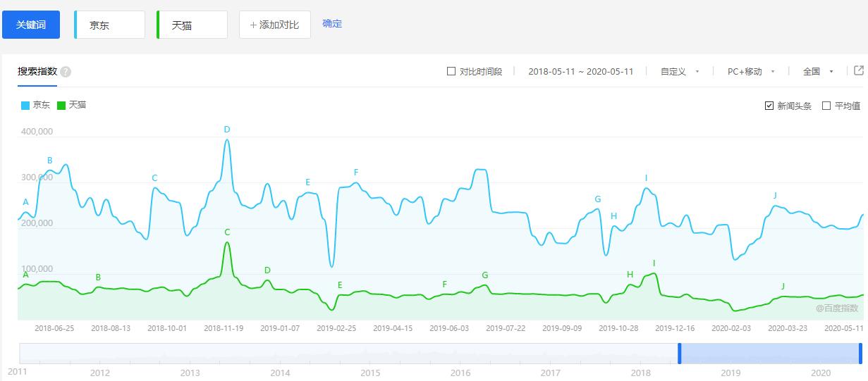Toggle 京东 series via blue legend swatch

[x=25, y=105]
